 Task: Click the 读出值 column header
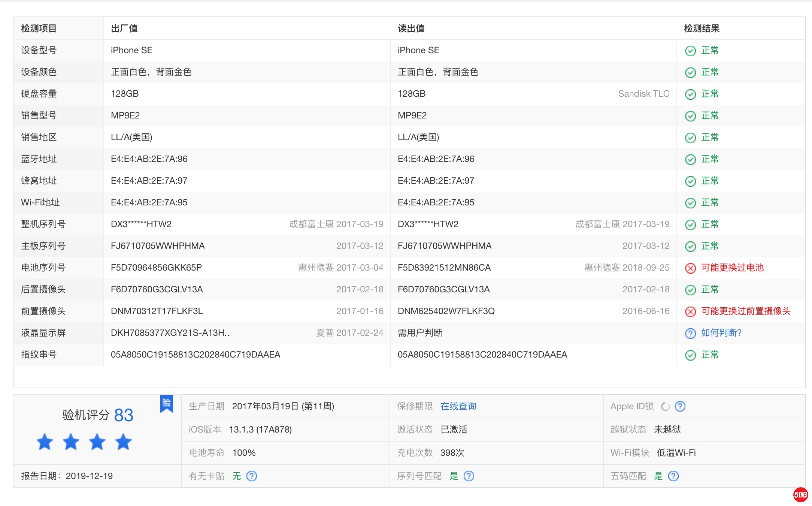point(411,28)
